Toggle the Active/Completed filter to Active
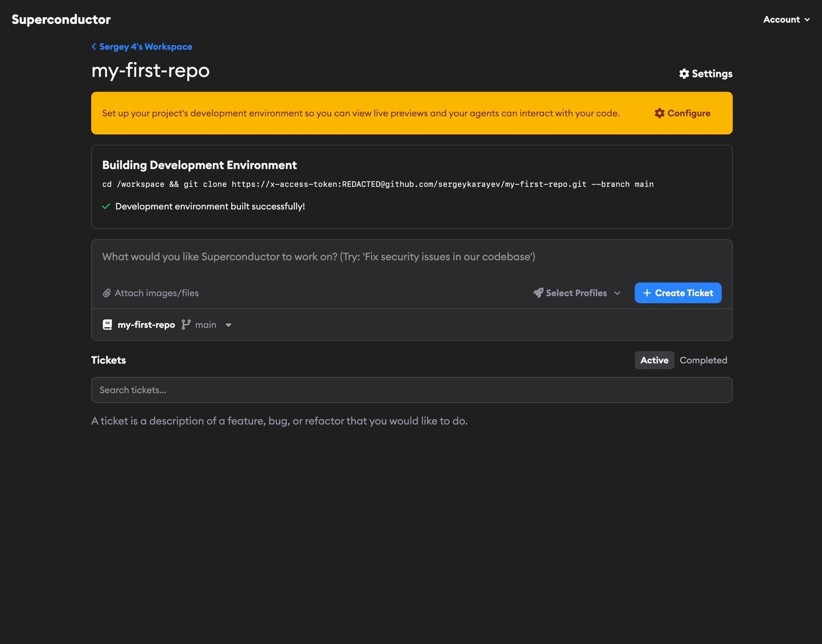 coord(654,360)
